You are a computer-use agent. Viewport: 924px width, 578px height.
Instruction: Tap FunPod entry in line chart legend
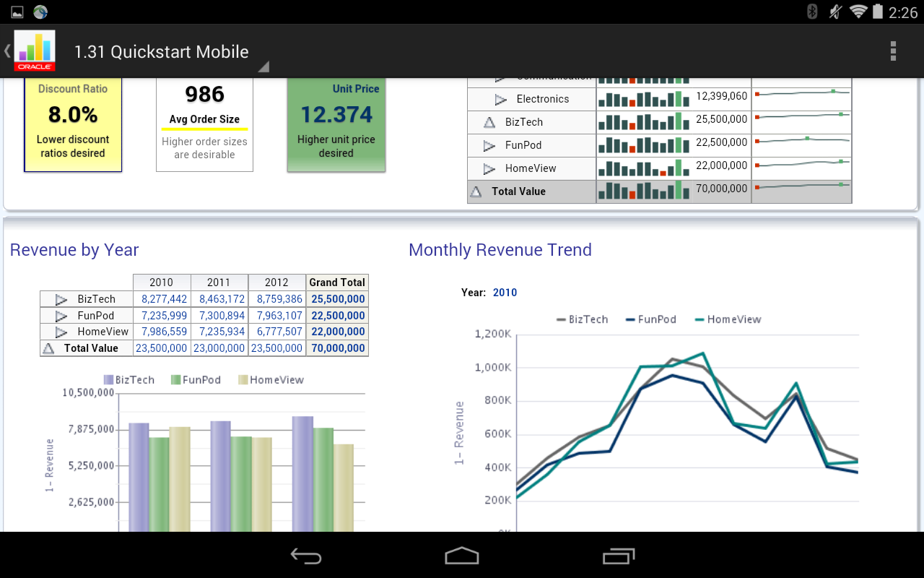tap(651, 319)
